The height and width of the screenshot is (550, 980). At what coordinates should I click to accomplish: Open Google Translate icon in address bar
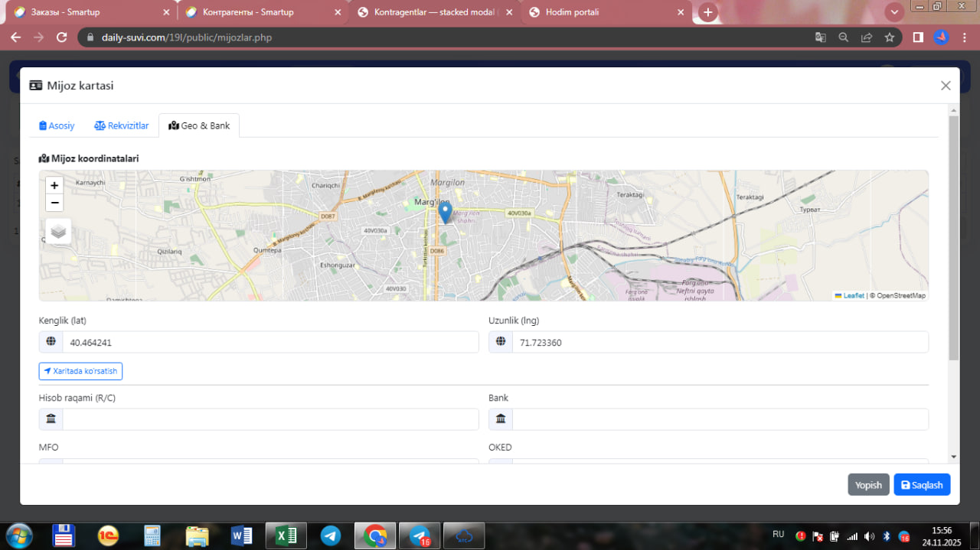coord(820,37)
